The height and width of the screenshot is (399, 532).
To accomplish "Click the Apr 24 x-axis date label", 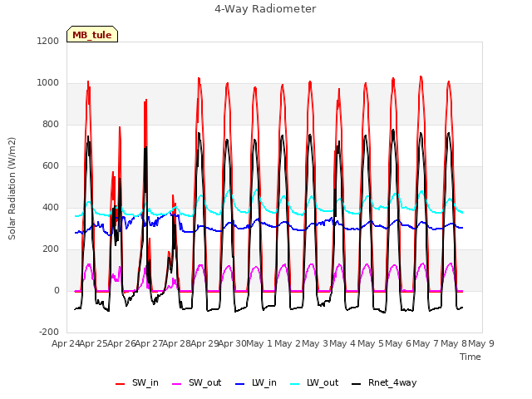I will (66, 343).
